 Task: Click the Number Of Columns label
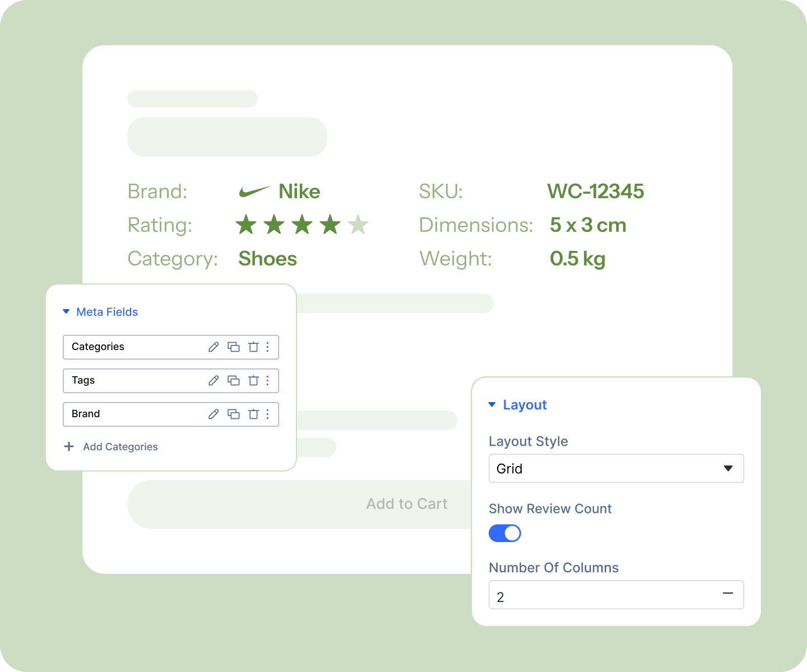click(x=554, y=567)
